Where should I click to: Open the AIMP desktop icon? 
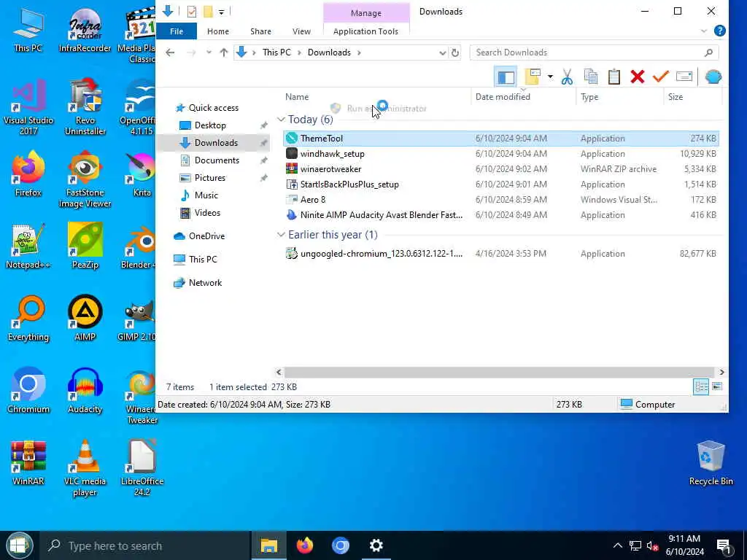tap(85, 318)
